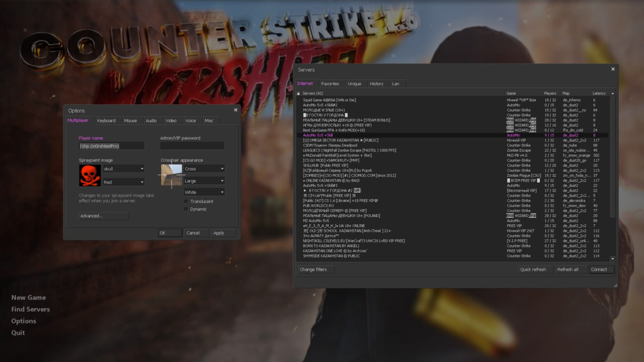
Task: Click the server list scroll-down arrow
Action: [x=612, y=258]
